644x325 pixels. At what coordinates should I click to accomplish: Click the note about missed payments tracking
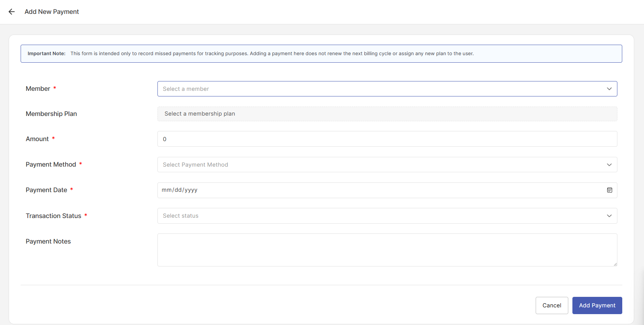click(272, 54)
